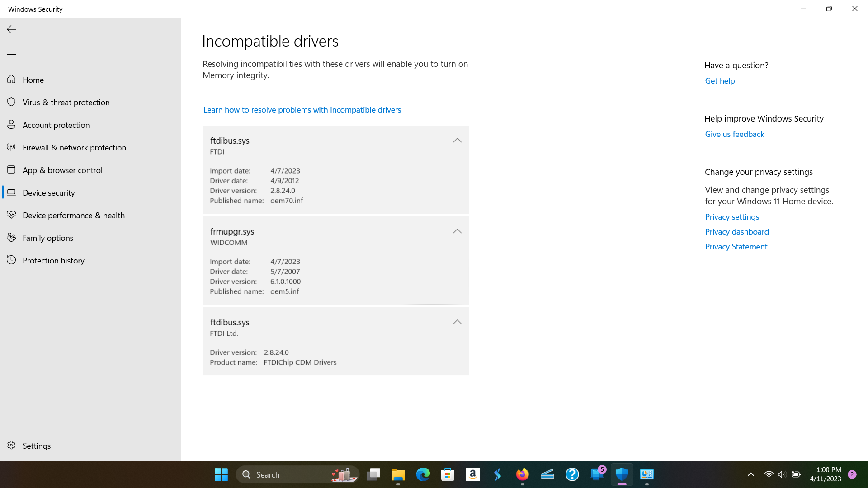
Task: Click the Firewall & network antenna icon
Action: coord(11,147)
